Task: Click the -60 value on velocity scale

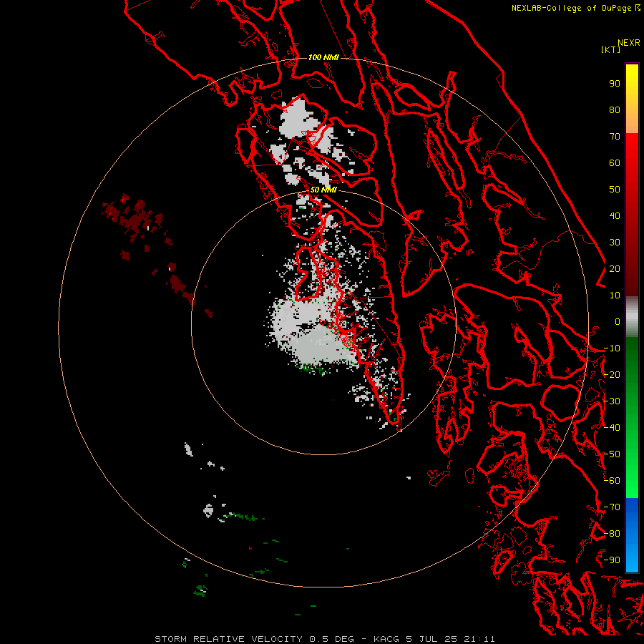Action: pyautogui.click(x=612, y=481)
